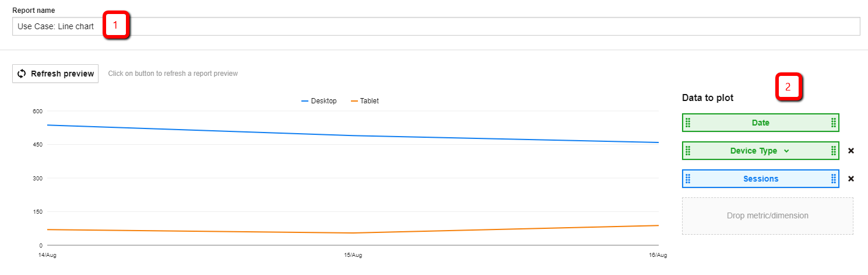Click the red annotation marker 2
The height and width of the screenshot is (275, 868).
(788, 87)
